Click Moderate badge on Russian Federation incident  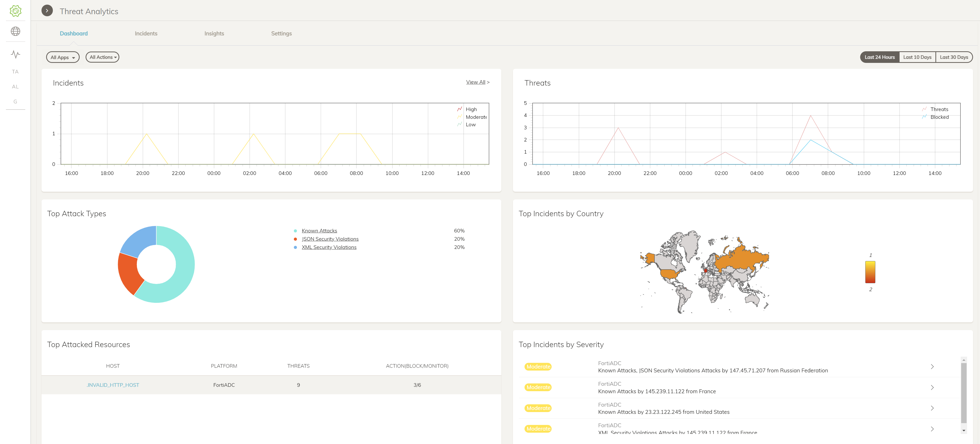538,367
